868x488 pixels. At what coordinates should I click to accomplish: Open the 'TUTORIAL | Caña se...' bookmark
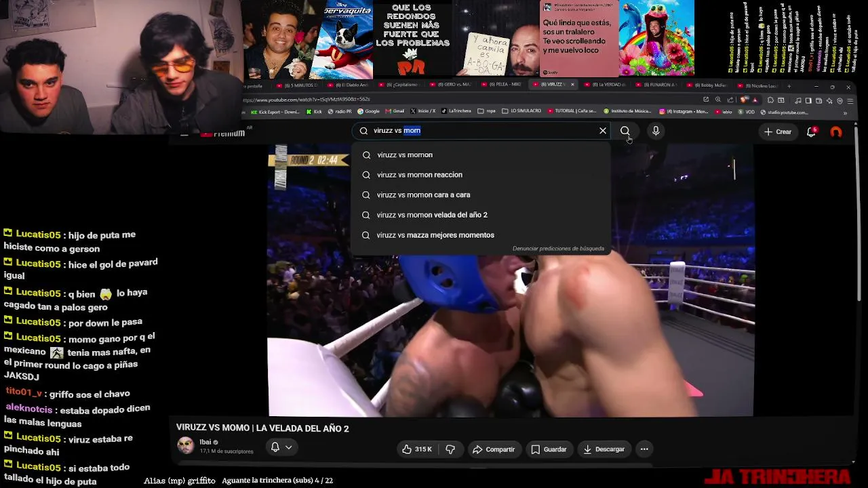point(572,111)
